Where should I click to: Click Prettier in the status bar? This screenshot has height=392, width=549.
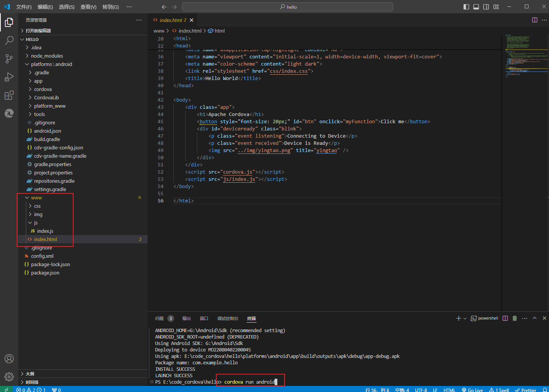coord(525,390)
